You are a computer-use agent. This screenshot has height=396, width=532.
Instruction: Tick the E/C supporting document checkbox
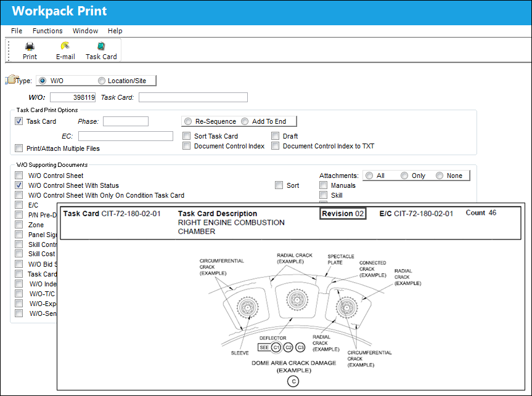pos(19,205)
